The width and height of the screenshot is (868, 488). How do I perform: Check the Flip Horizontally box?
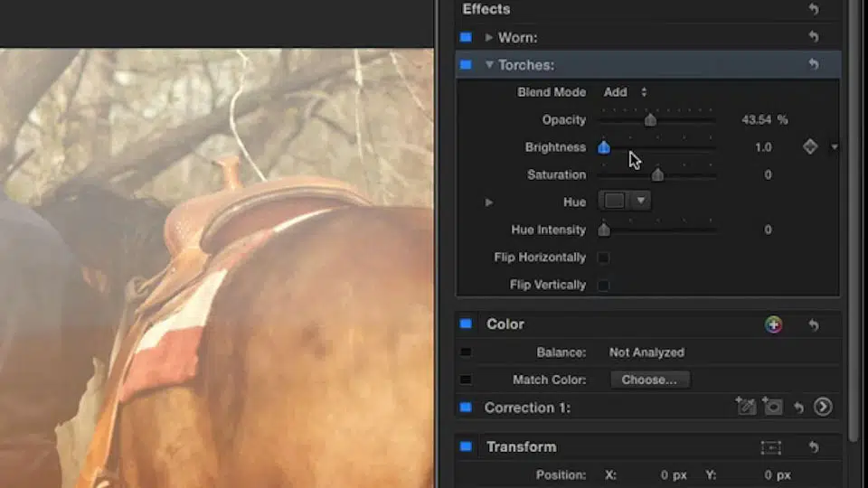point(603,258)
